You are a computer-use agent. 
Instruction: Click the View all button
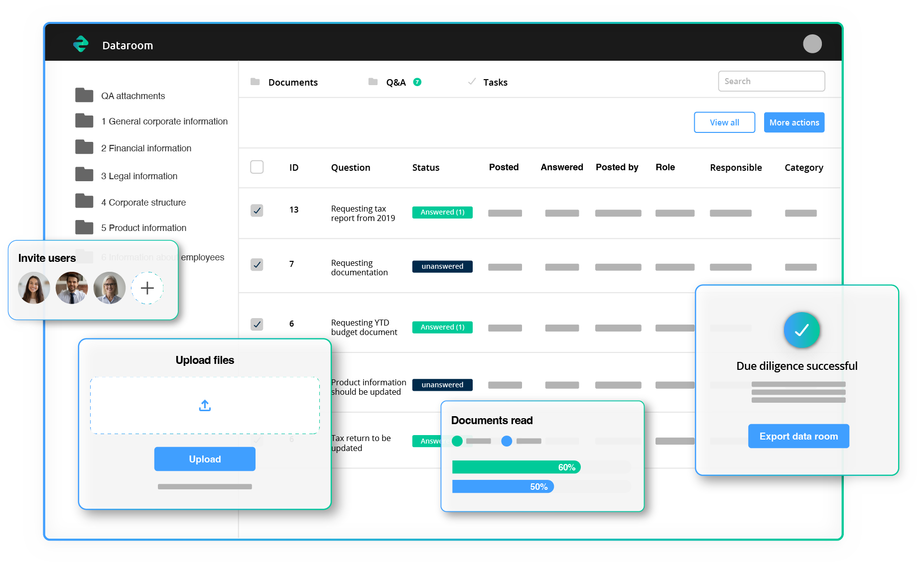724,122
